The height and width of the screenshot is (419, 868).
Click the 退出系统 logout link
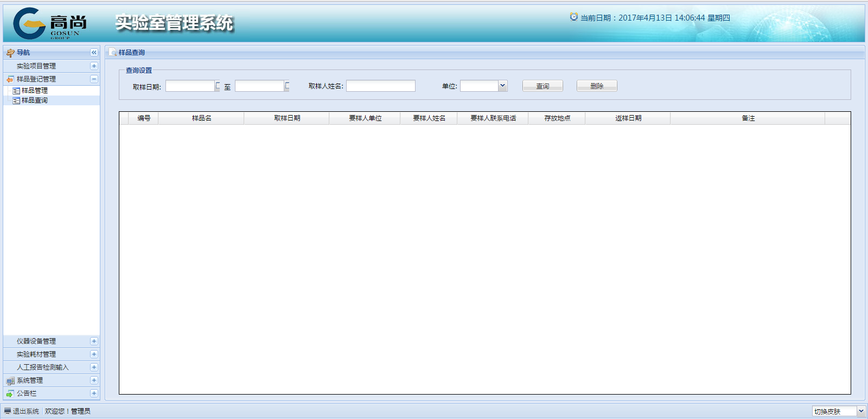pyautogui.click(x=25, y=411)
